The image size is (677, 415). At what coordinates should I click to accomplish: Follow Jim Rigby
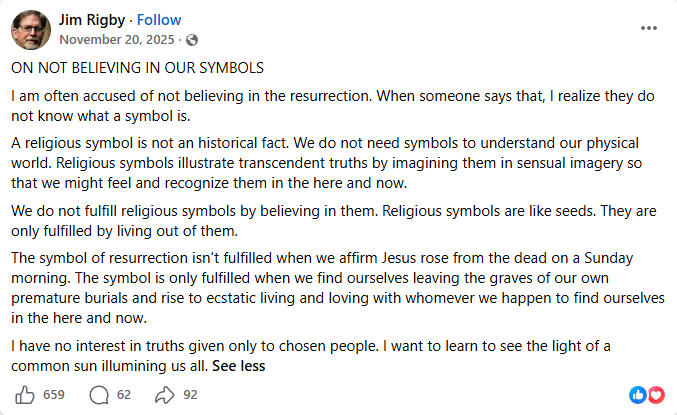click(159, 20)
